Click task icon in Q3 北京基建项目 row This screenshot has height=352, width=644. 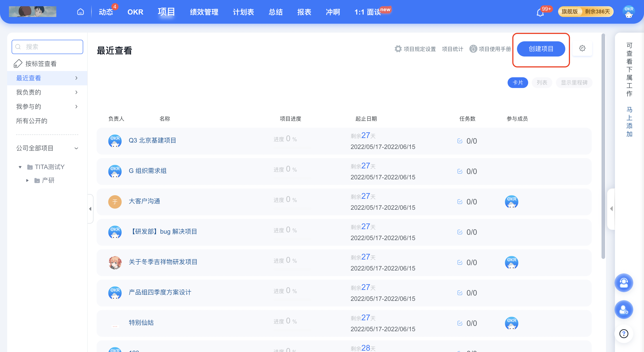pyautogui.click(x=460, y=141)
